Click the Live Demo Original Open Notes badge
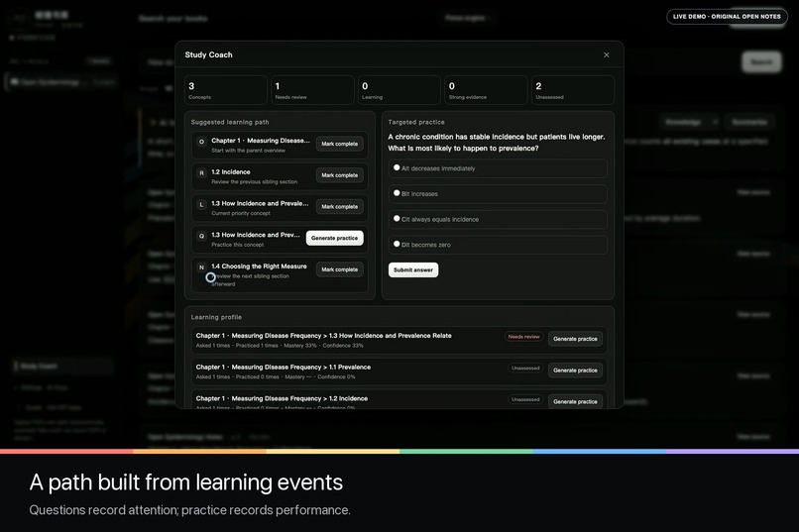Viewport: 799px width, 532px height. (727, 17)
